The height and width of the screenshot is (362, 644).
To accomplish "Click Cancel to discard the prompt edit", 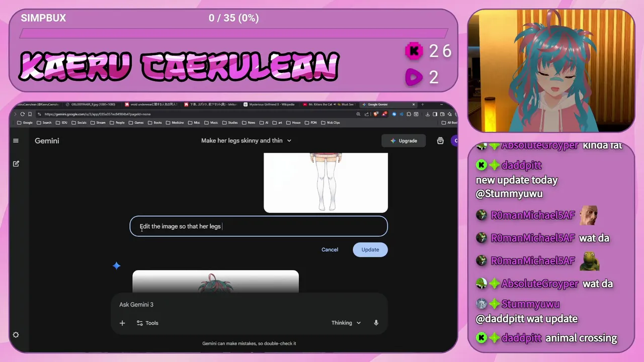I will point(330,250).
